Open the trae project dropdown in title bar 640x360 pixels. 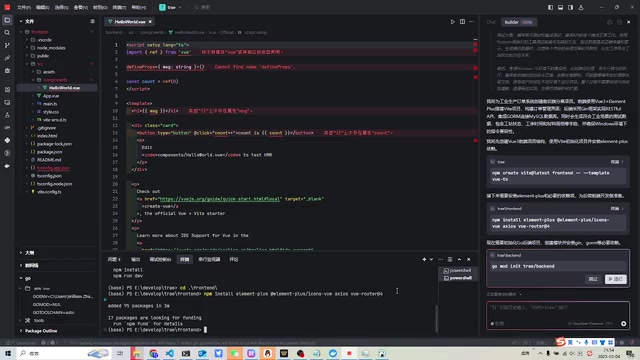coord(170,7)
